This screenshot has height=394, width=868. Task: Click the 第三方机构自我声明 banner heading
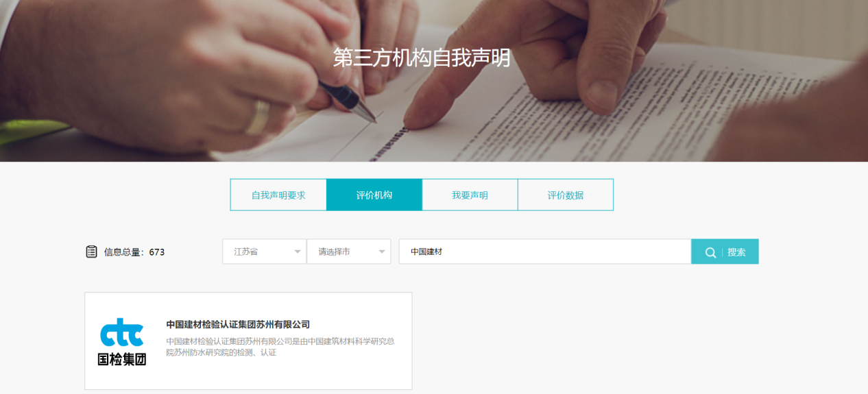[x=422, y=58]
